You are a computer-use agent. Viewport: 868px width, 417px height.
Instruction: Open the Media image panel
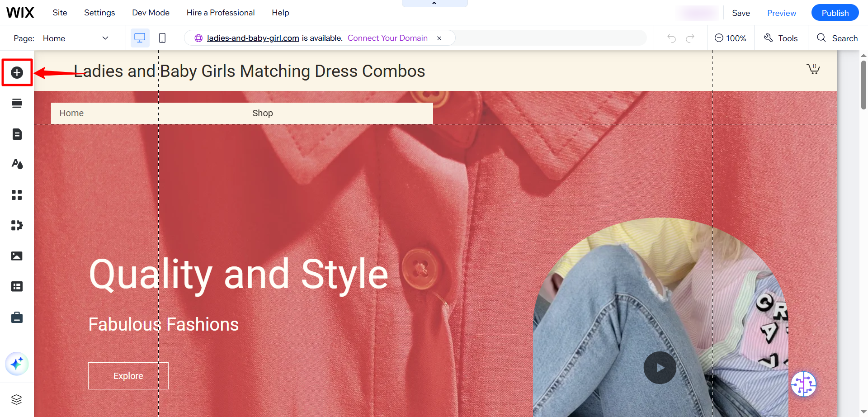(17, 256)
